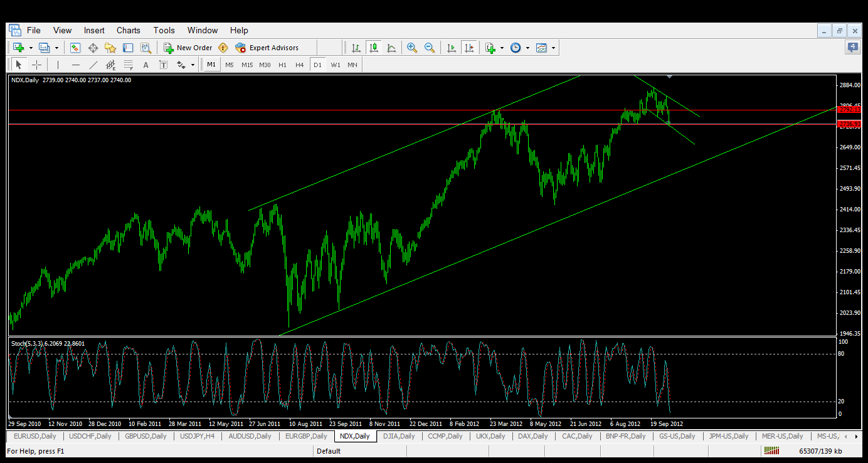The image size is (868, 463).
Task: Expand the New Chart dropdown arrow
Action: pyautogui.click(x=31, y=48)
